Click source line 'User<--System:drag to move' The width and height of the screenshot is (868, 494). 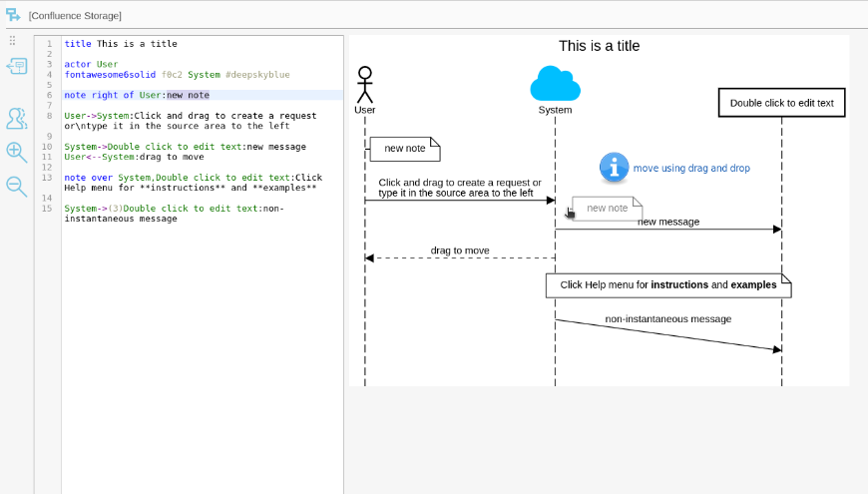pyautogui.click(x=134, y=157)
